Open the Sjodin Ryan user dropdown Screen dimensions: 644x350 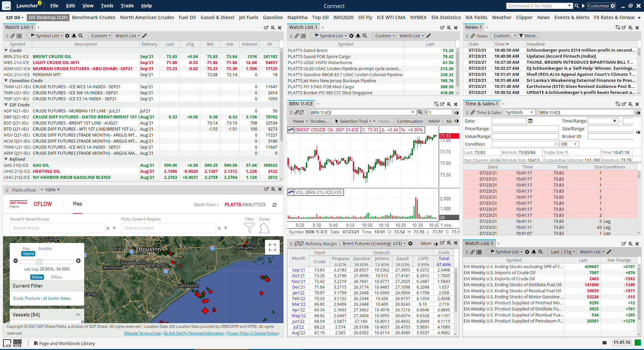tap(206, 205)
